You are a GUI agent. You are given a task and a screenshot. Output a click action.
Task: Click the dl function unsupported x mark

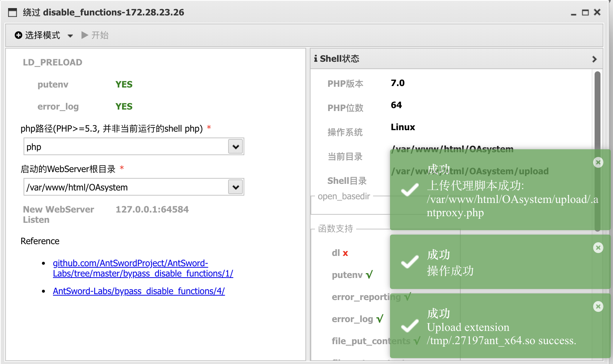click(x=346, y=253)
